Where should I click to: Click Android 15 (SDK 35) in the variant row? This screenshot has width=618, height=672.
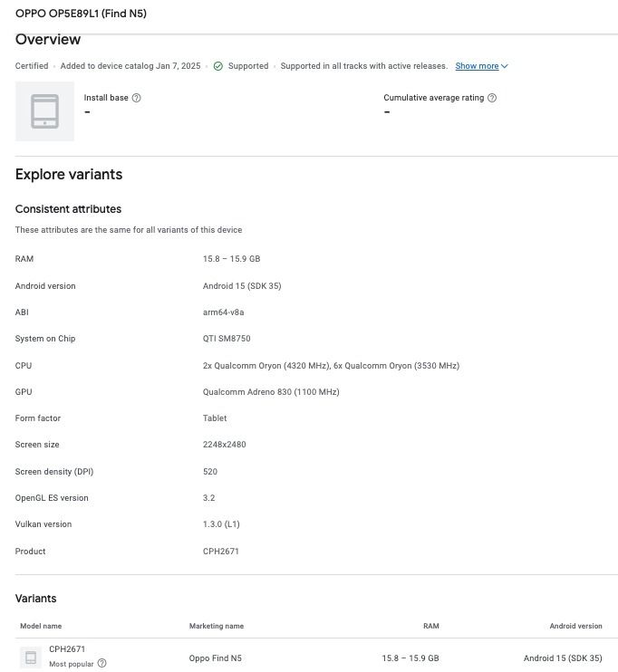563,658
